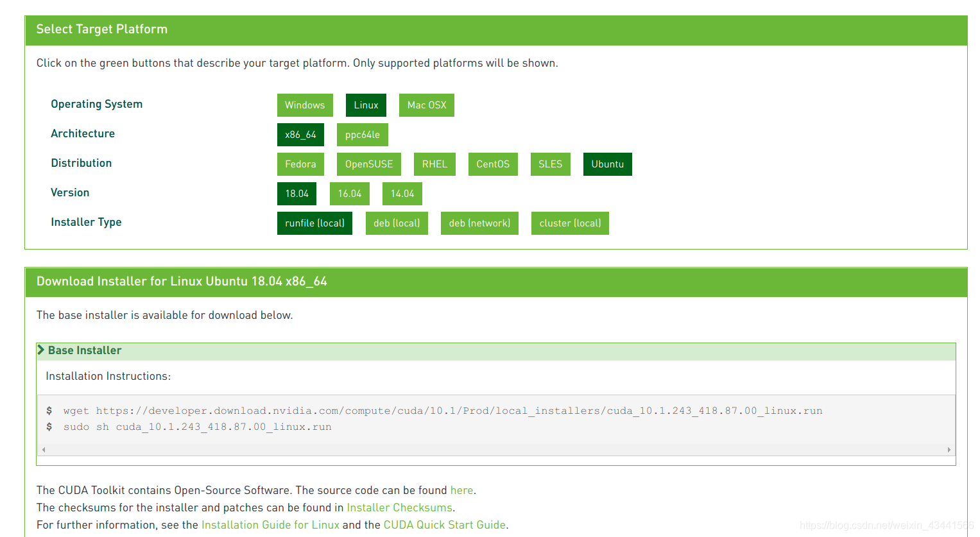
Task: Choose runfile (local) installer type
Action: click(x=314, y=223)
